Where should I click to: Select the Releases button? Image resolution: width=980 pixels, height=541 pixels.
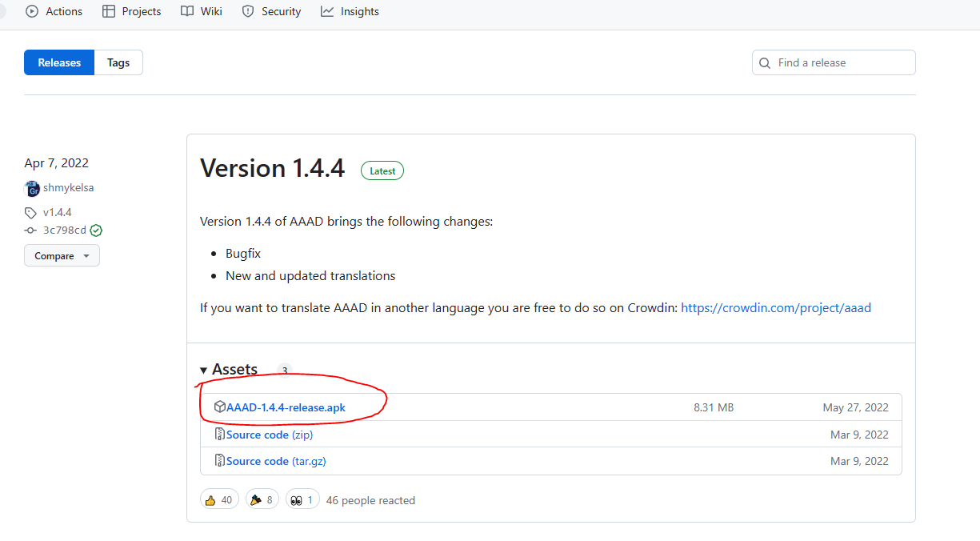point(59,62)
